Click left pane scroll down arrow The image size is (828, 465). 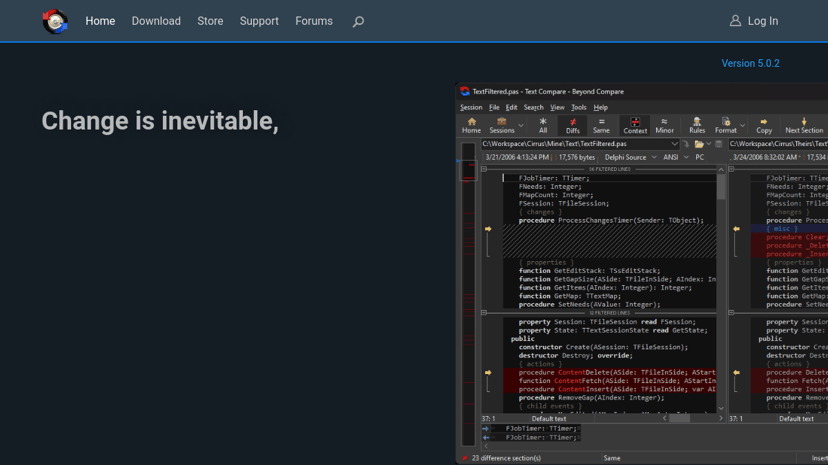tap(721, 409)
